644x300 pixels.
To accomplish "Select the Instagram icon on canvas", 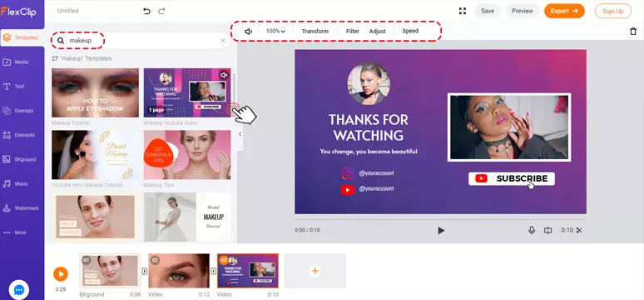I will [x=348, y=173].
